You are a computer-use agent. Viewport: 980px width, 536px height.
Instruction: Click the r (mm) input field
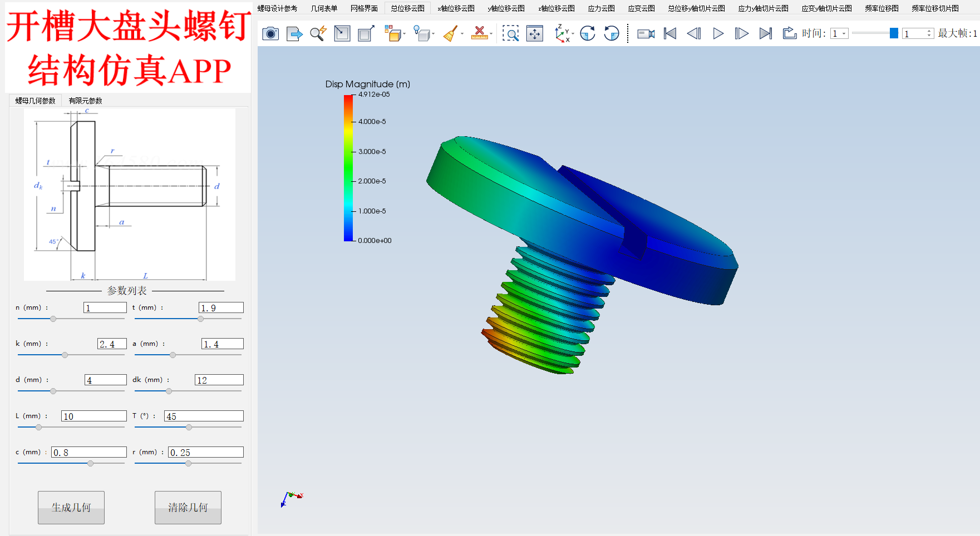click(x=206, y=452)
